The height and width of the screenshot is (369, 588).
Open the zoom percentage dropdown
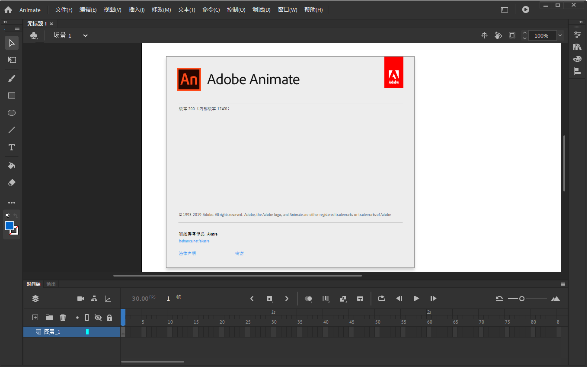(x=561, y=35)
